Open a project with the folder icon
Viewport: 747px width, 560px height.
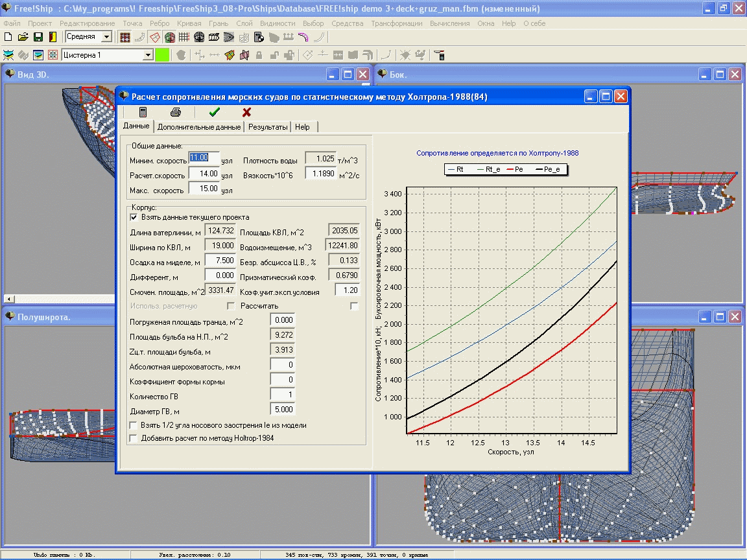point(23,37)
